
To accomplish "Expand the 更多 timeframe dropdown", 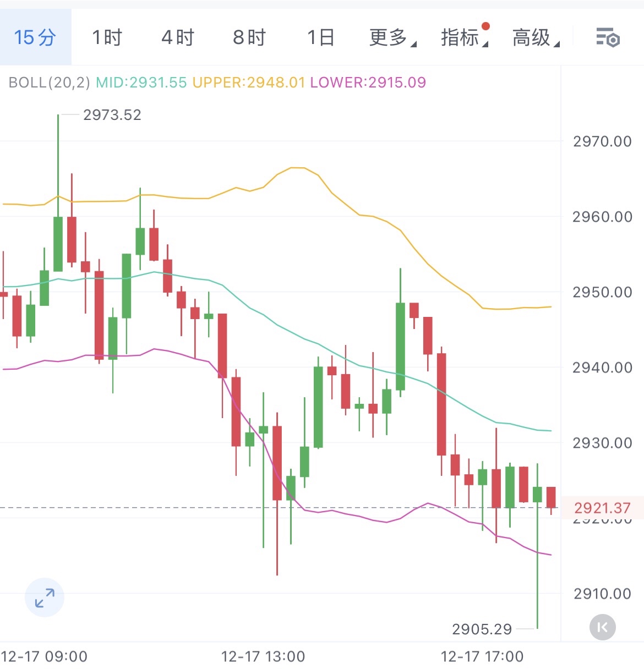I will coord(392,38).
